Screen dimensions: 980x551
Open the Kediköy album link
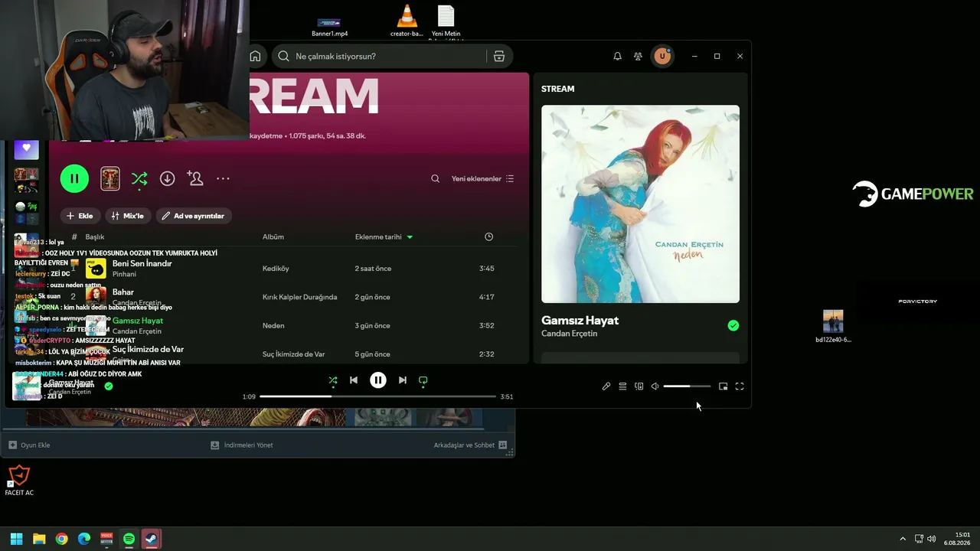pos(276,269)
